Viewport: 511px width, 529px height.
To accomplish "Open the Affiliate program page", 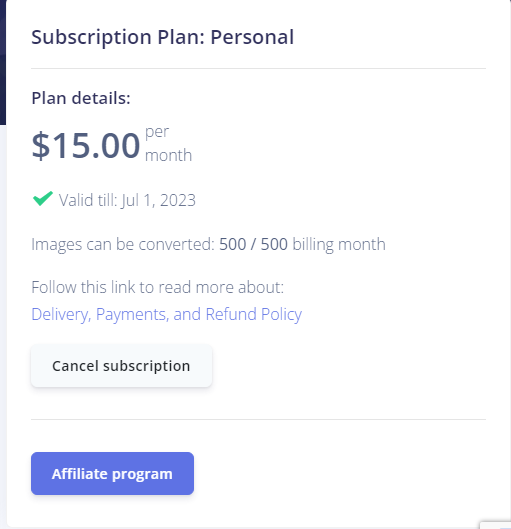I will [x=112, y=474].
